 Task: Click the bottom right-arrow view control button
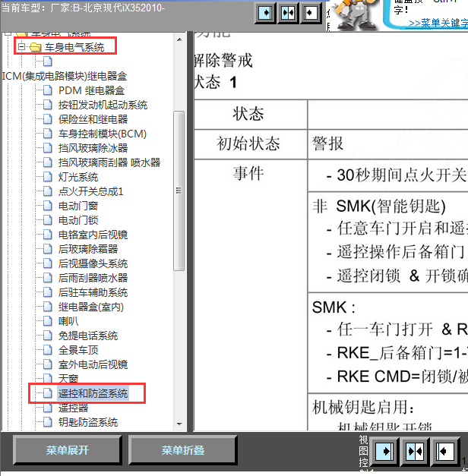pos(384,452)
